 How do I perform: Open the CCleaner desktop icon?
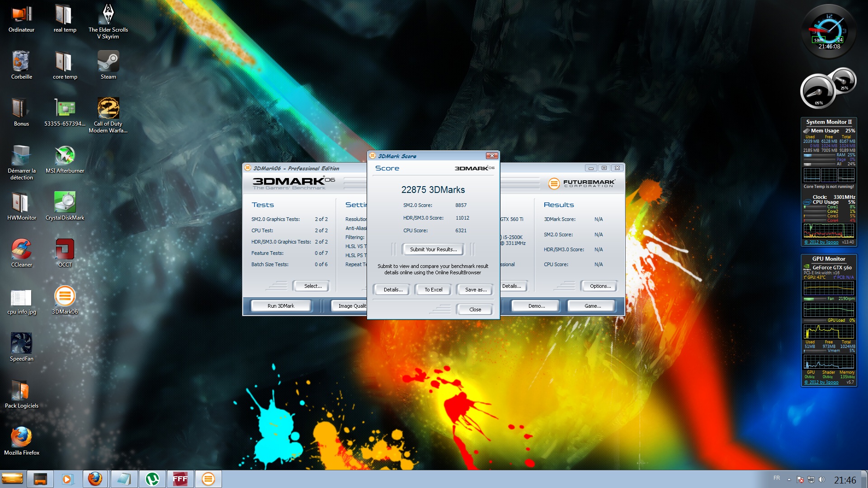(21, 250)
